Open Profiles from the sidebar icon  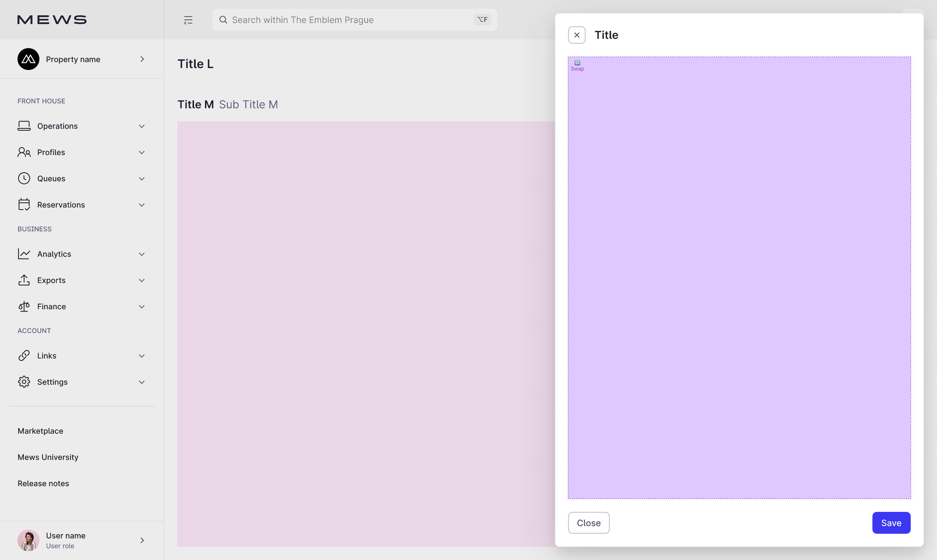point(24,152)
